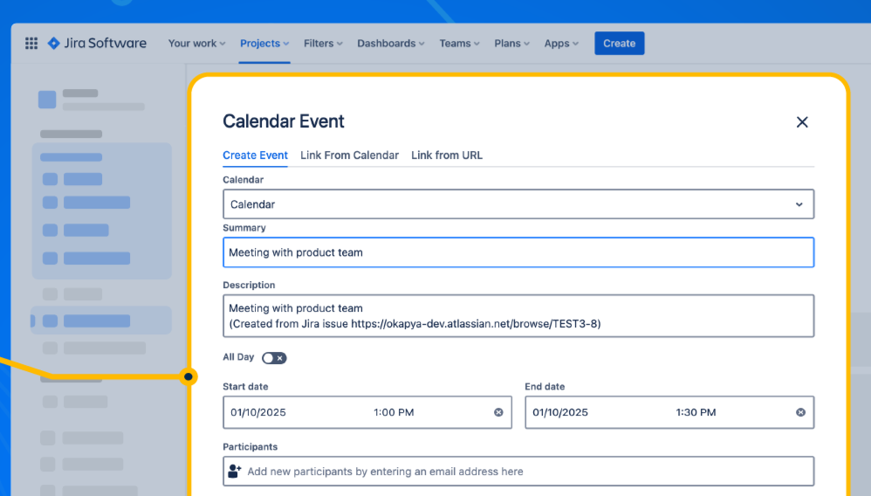Expand the Filters menu
This screenshot has height=496, width=871.
coord(323,43)
